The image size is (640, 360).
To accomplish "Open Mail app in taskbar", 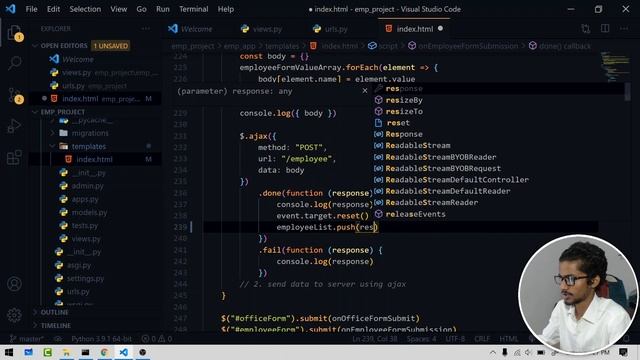I will pyautogui.click(x=28, y=352).
